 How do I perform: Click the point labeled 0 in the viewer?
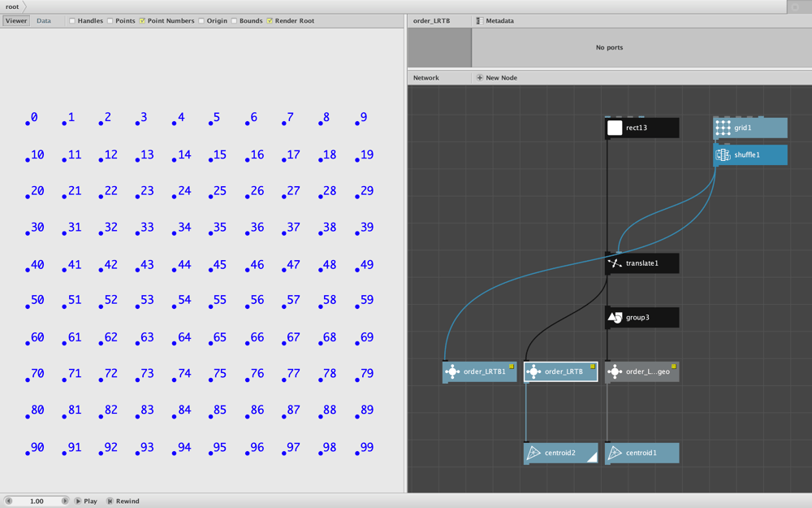pos(28,124)
